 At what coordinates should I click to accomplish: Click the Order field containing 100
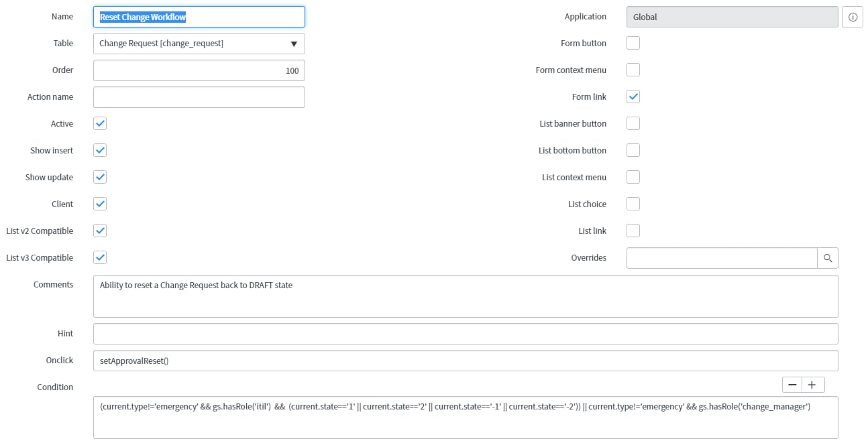[x=199, y=70]
